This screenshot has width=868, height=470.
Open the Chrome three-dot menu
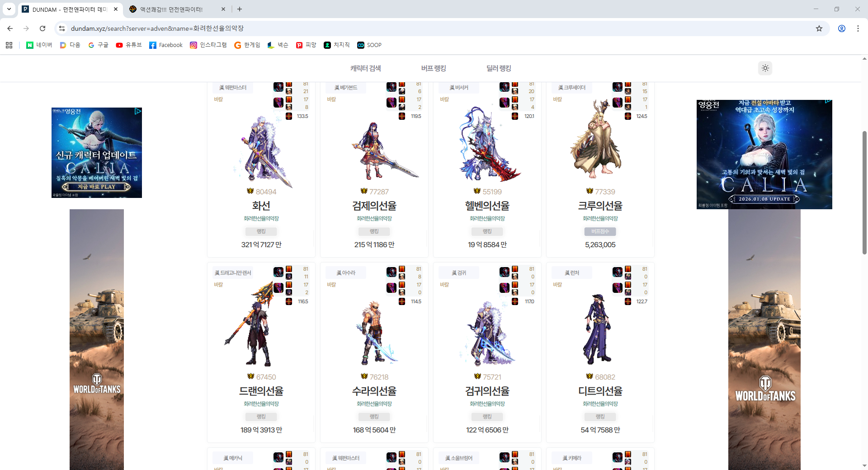point(858,28)
